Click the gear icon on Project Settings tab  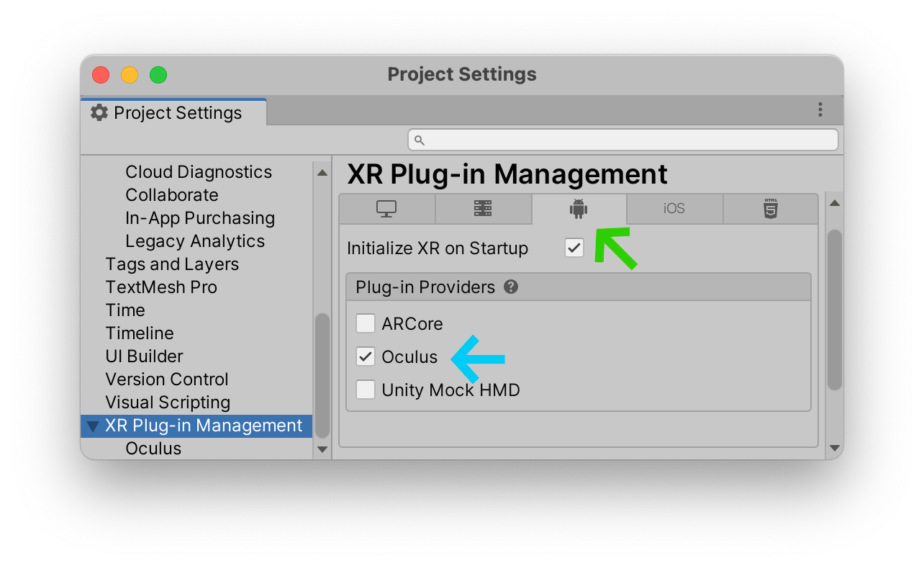click(x=99, y=112)
